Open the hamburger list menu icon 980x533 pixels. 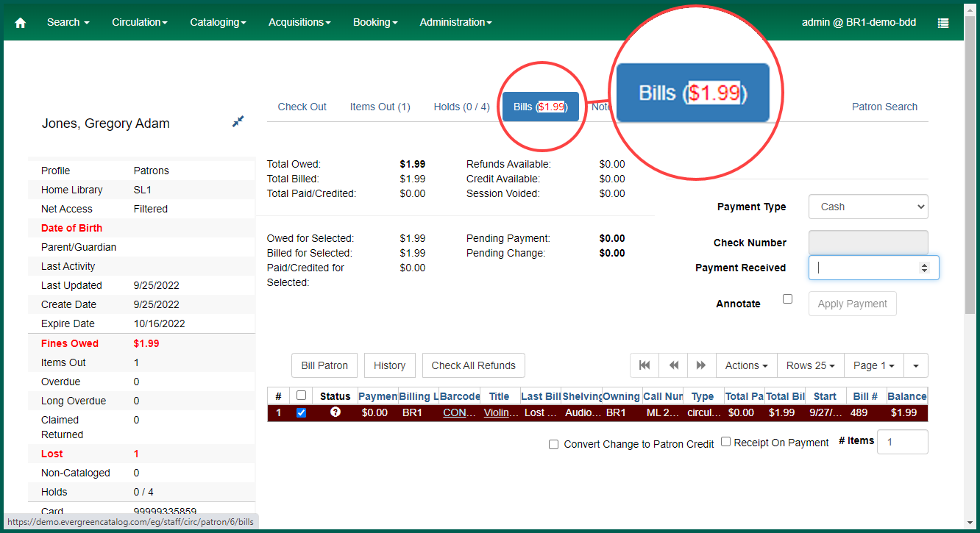[942, 23]
